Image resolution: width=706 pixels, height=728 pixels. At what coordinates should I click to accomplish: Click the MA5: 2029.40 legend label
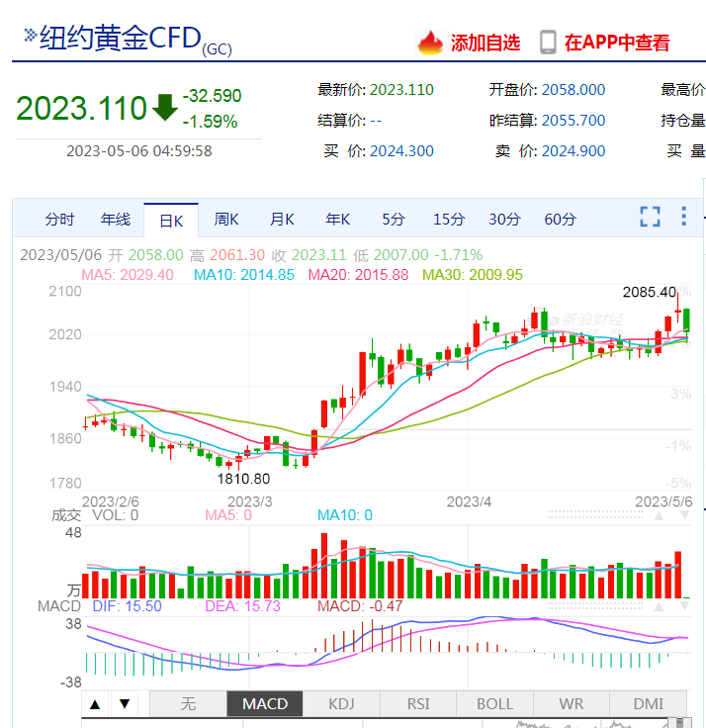[128, 275]
